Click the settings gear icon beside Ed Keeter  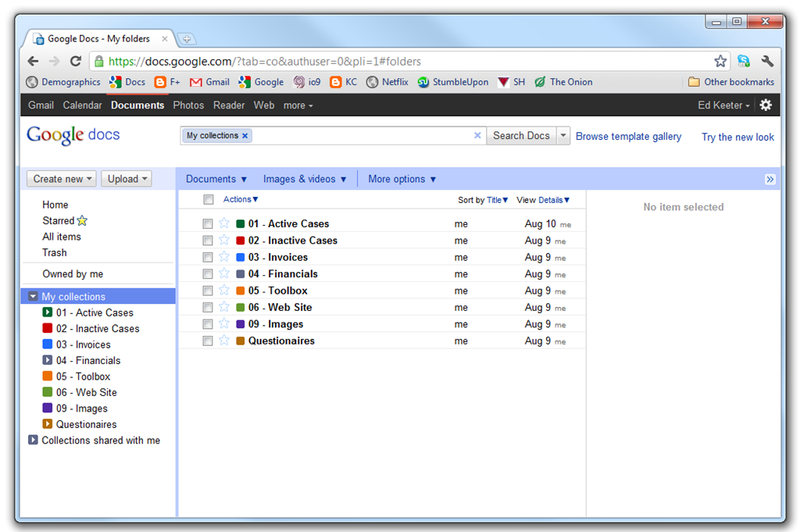[x=766, y=105]
